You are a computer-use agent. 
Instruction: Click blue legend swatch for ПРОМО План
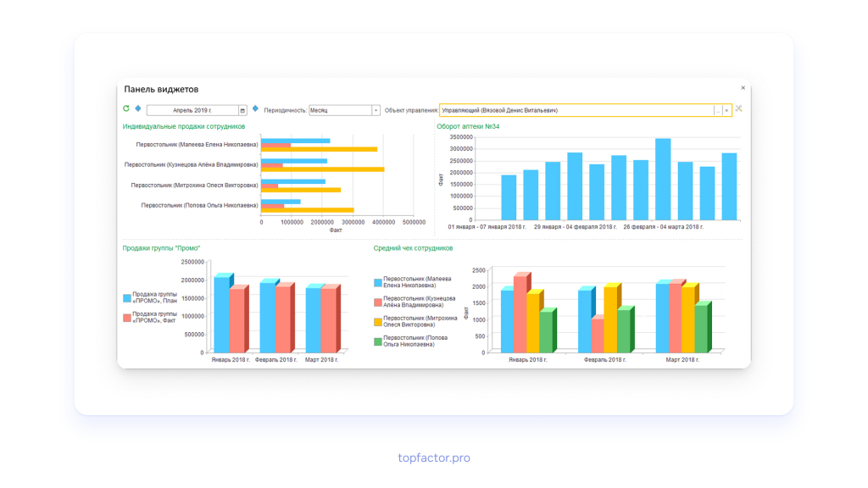tap(127, 298)
